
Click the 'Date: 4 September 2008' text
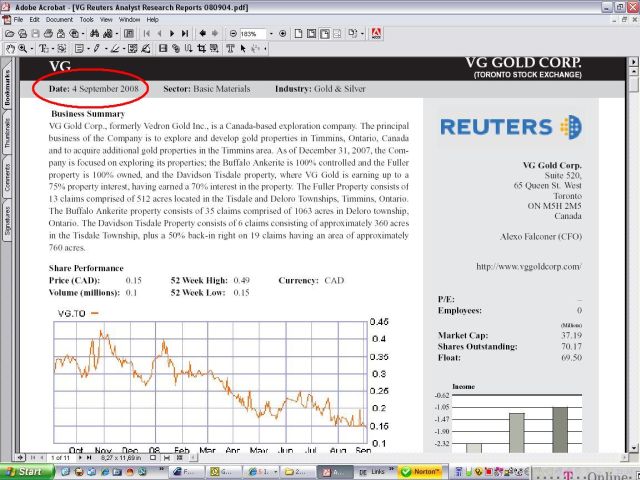pos(93,89)
